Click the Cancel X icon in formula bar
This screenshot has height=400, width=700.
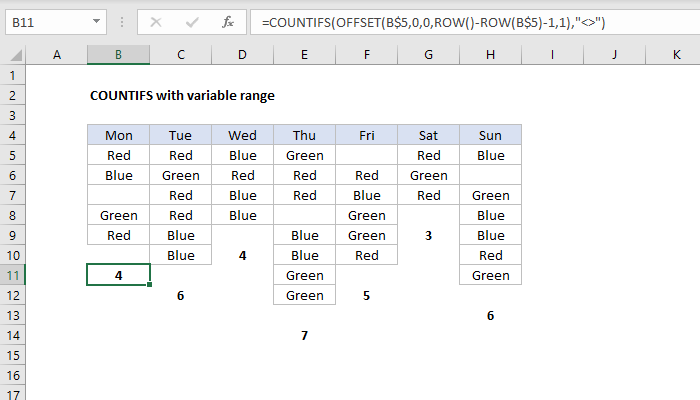click(157, 20)
